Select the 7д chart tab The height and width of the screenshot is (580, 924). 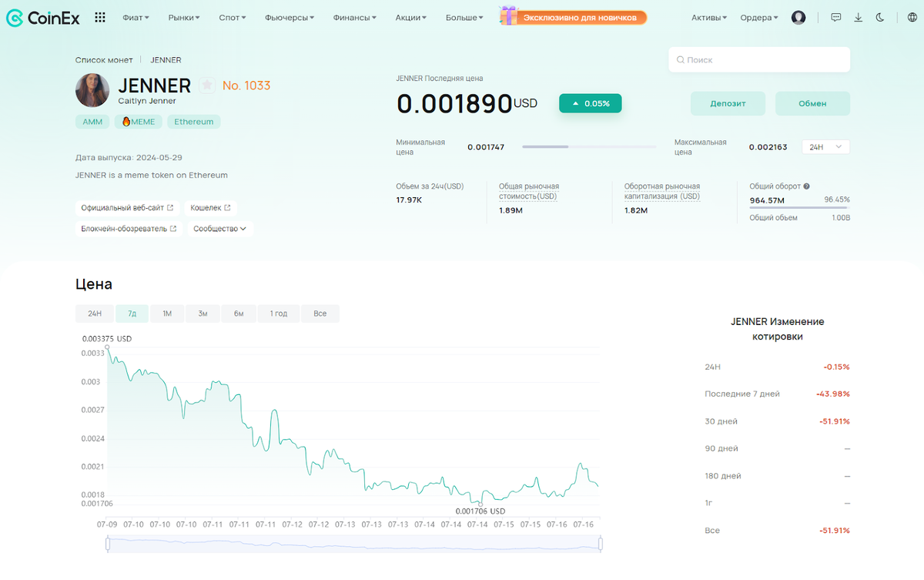[x=132, y=313]
